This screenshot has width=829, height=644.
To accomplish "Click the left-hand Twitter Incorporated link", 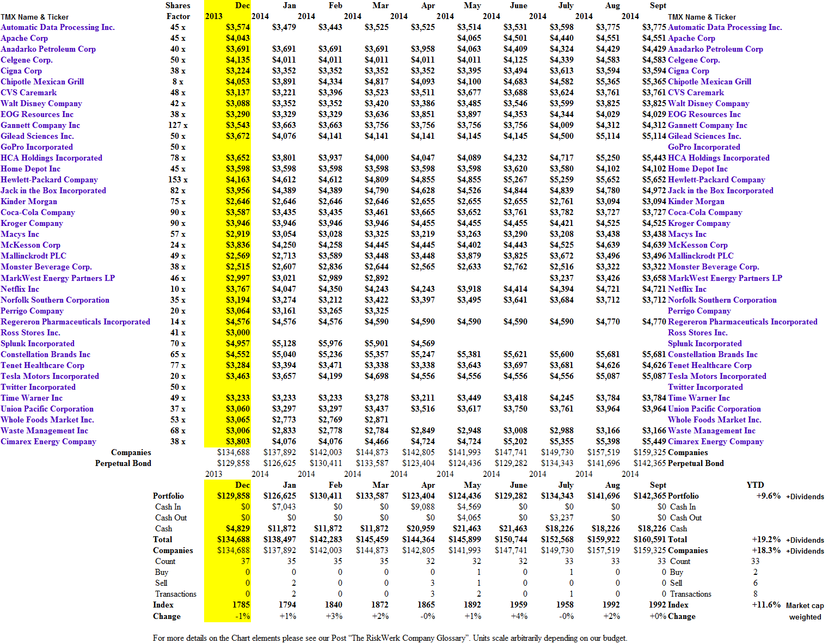I will coord(38,387).
